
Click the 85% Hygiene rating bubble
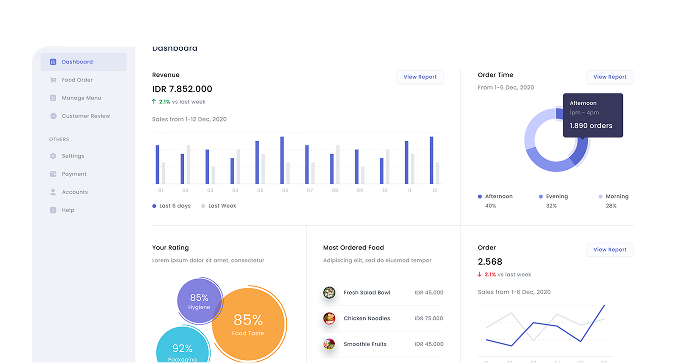(x=199, y=301)
